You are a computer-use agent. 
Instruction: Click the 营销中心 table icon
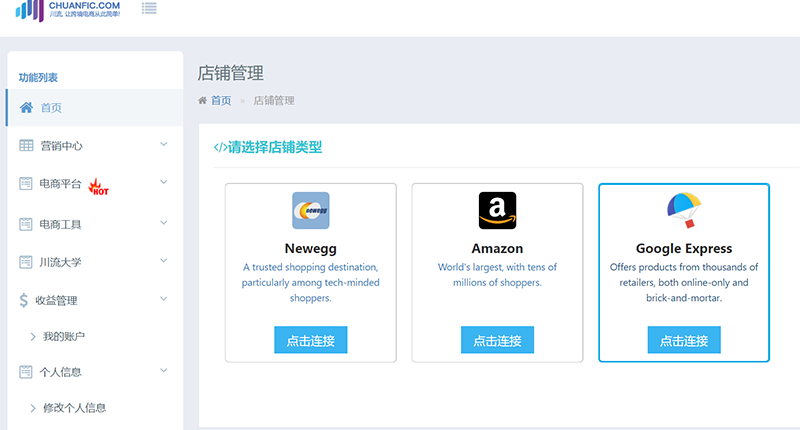click(26, 145)
